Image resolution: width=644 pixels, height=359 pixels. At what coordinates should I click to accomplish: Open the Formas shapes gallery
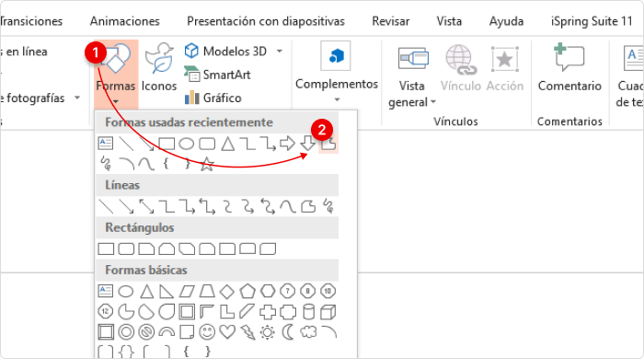pyautogui.click(x=116, y=74)
